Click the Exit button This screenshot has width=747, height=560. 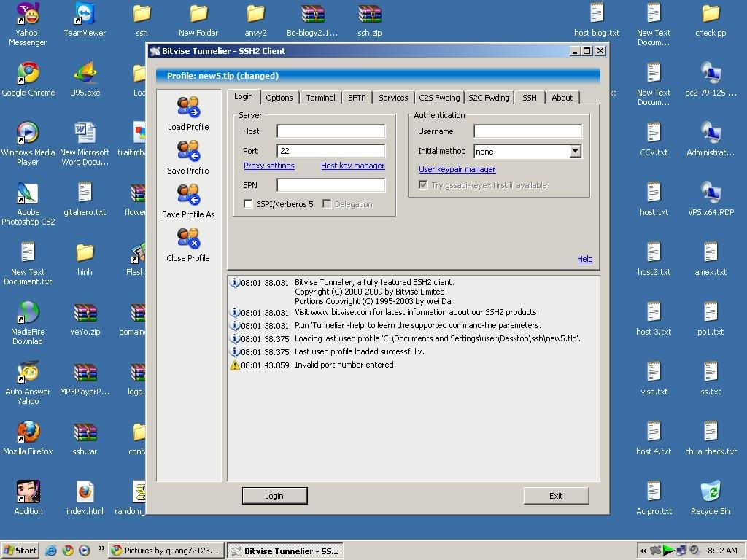click(556, 496)
